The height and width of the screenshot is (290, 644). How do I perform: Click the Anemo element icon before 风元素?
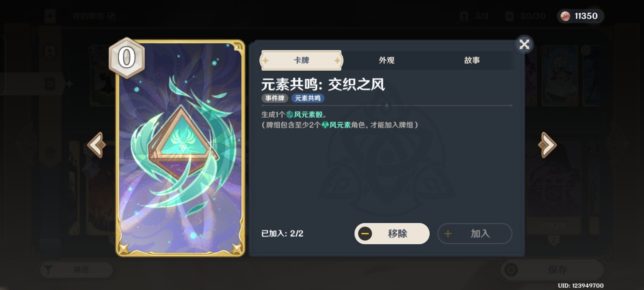(325, 125)
